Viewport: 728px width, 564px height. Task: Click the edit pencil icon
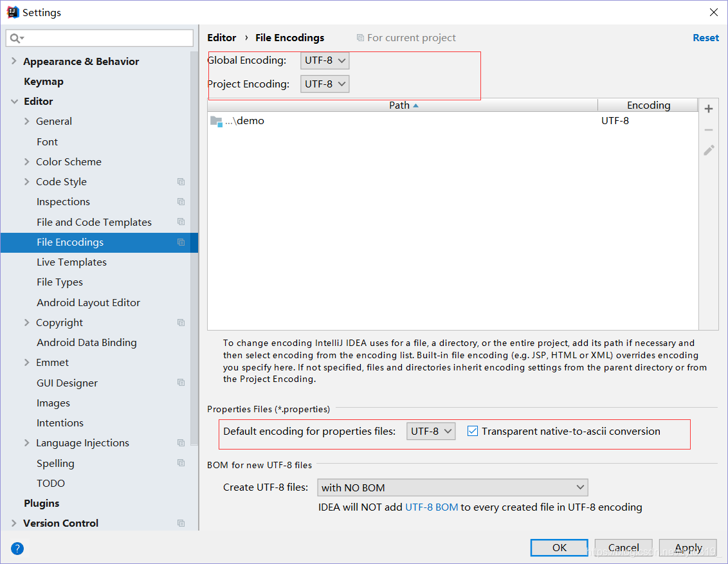[x=709, y=150]
